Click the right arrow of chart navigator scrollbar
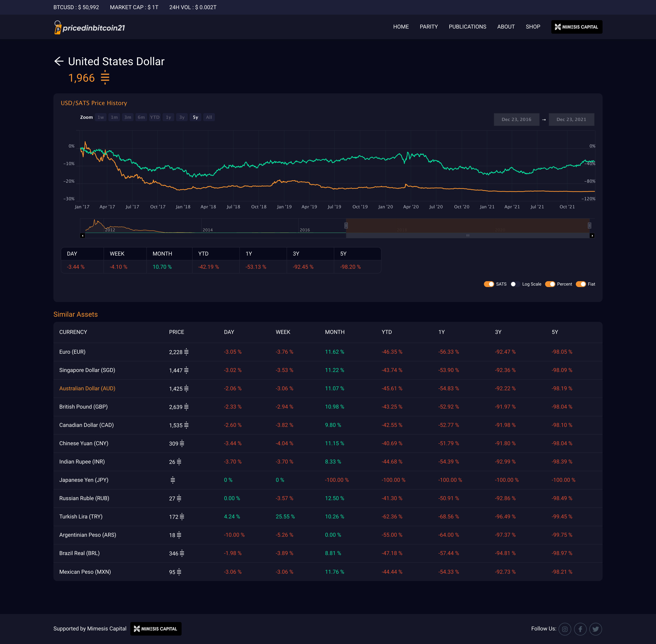 592,235
